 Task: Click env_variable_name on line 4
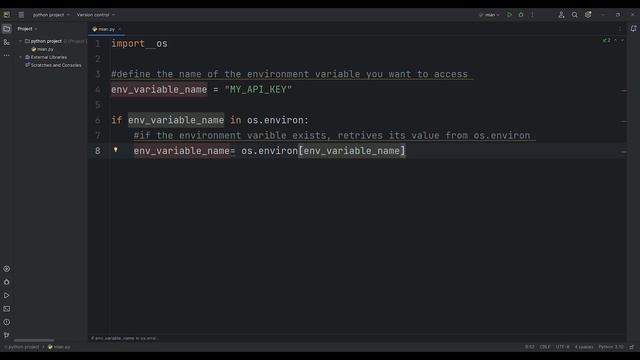pos(159,89)
